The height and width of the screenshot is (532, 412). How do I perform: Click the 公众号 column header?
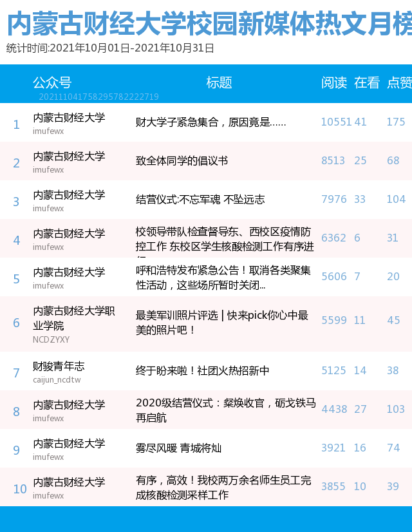52,82
